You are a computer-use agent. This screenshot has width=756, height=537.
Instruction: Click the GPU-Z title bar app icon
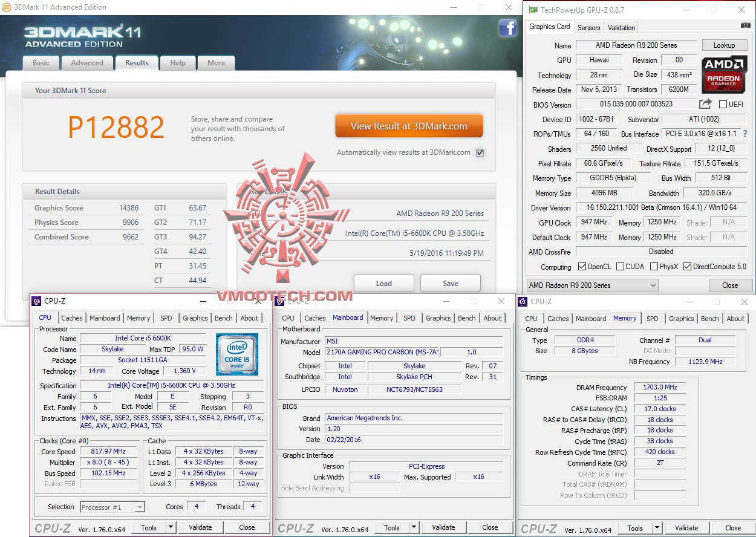coord(532,10)
